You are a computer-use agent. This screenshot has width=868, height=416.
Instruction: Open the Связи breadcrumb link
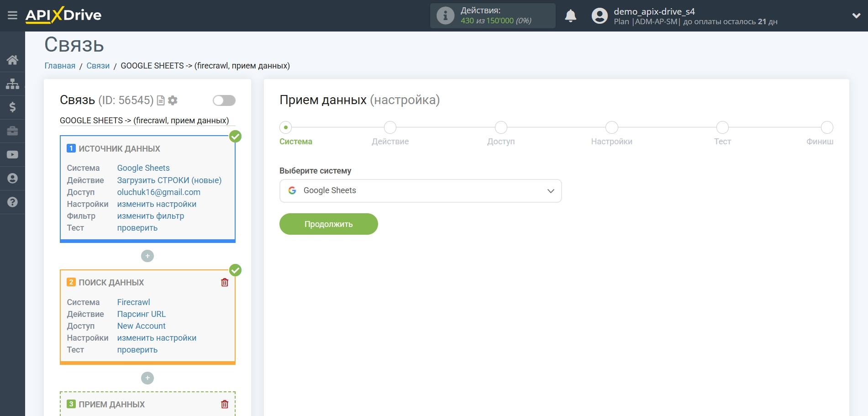[98, 66]
